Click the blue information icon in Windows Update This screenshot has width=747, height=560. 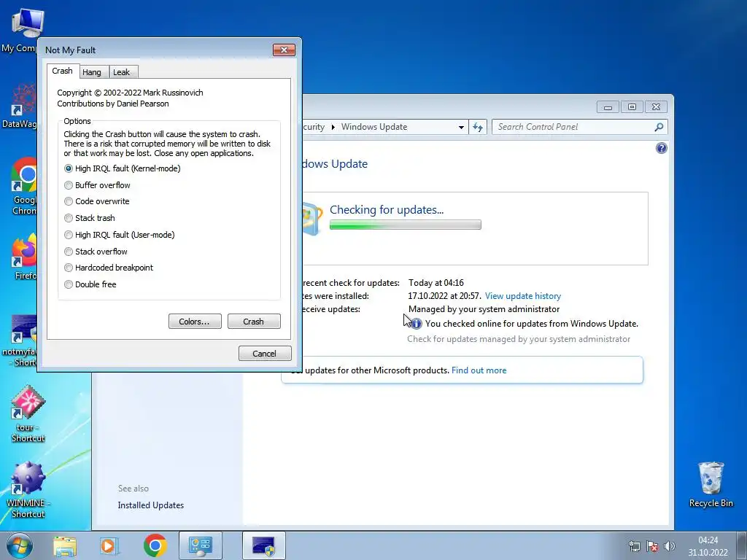pos(416,324)
